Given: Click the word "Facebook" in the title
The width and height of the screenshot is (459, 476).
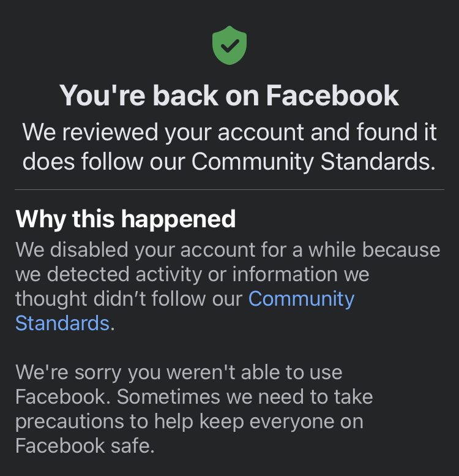Looking at the screenshot, I should pos(333,96).
